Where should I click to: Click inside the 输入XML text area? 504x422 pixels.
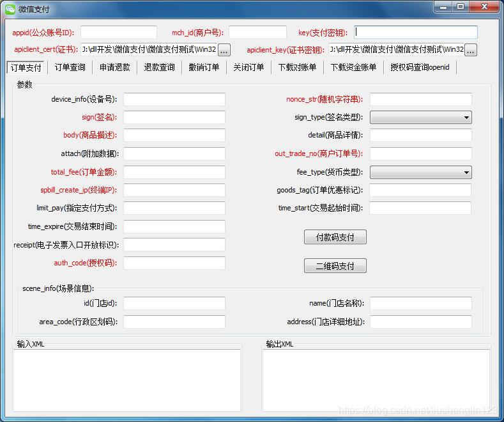tap(127, 380)
